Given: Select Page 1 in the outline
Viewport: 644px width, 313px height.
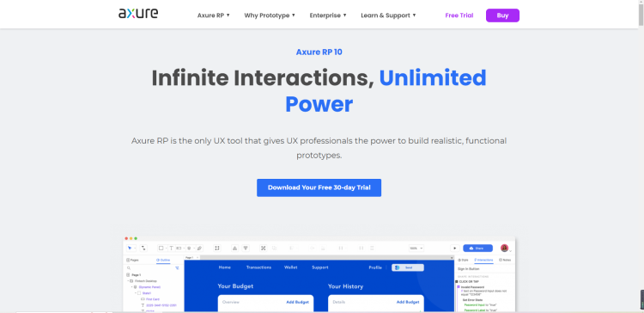Looking at the screenshot, I should (133, 275).
